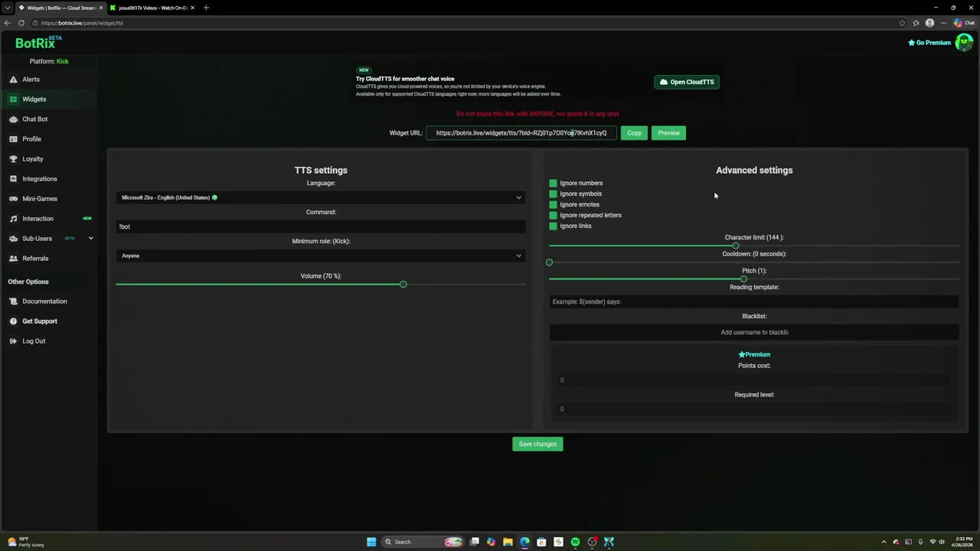Image resolution: width=980 pixels, height=551 pixels.
Task: Switch to the josue0617k Videos browser tab
Action: [152, 8]
